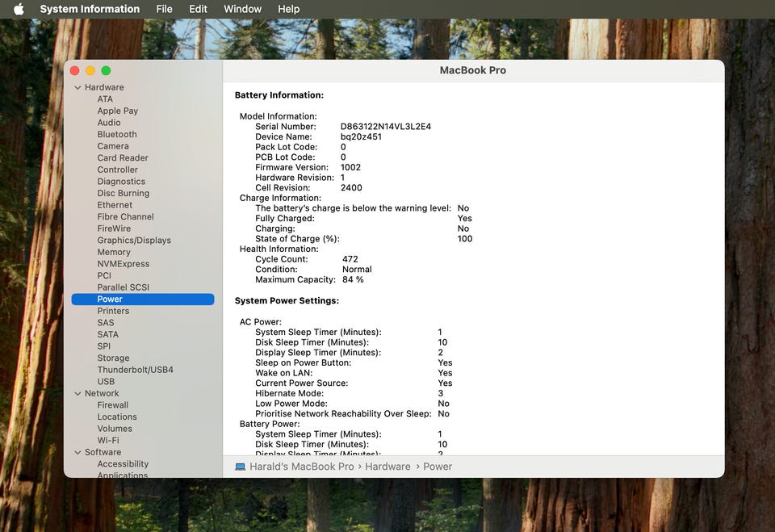Zoom window with the green button
This screenshot has width=775, height=532.
coord(106,71)
